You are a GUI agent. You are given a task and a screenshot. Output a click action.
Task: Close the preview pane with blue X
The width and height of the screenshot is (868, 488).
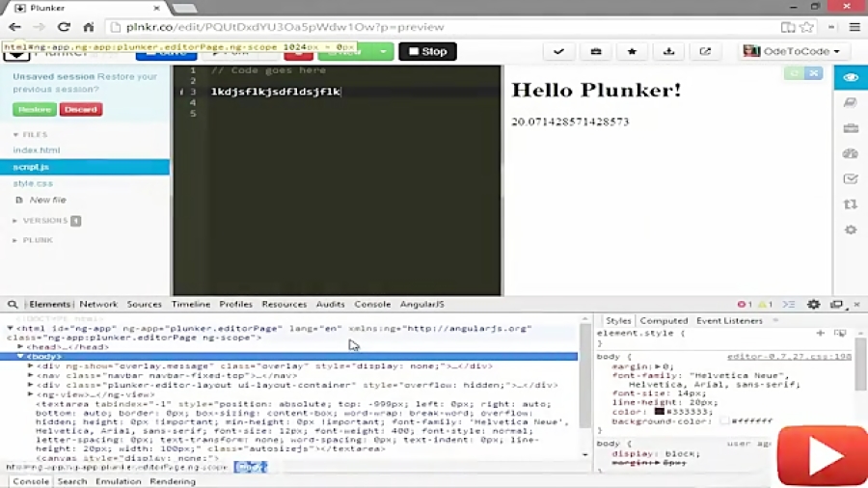tap(814, 73)
